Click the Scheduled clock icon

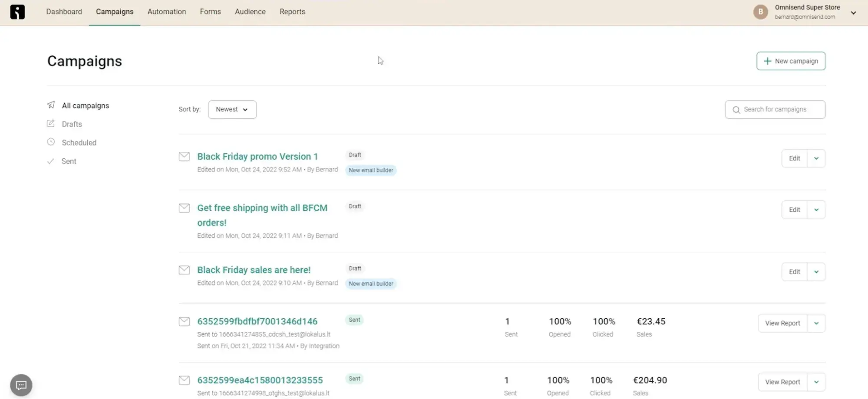tap(51, 142)
